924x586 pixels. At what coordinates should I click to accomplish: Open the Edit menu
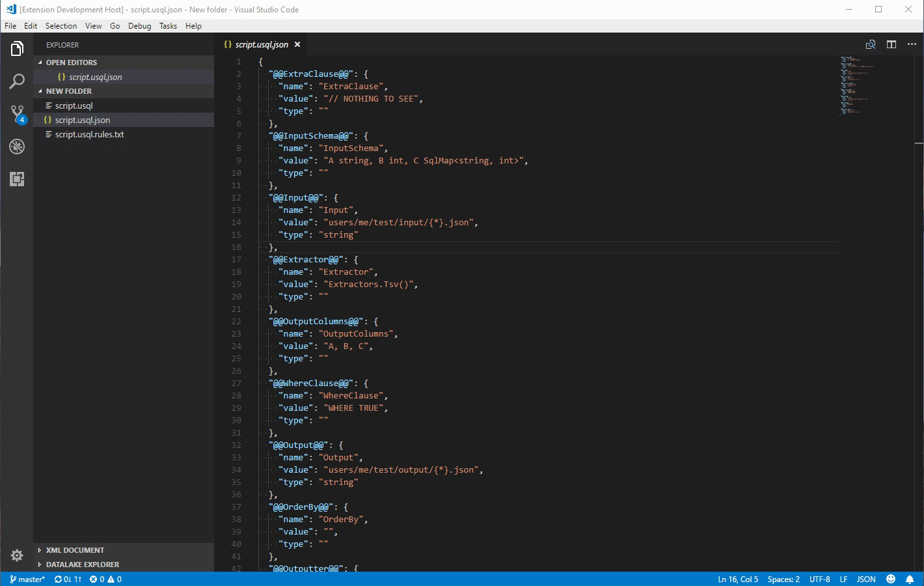point(31,26)
